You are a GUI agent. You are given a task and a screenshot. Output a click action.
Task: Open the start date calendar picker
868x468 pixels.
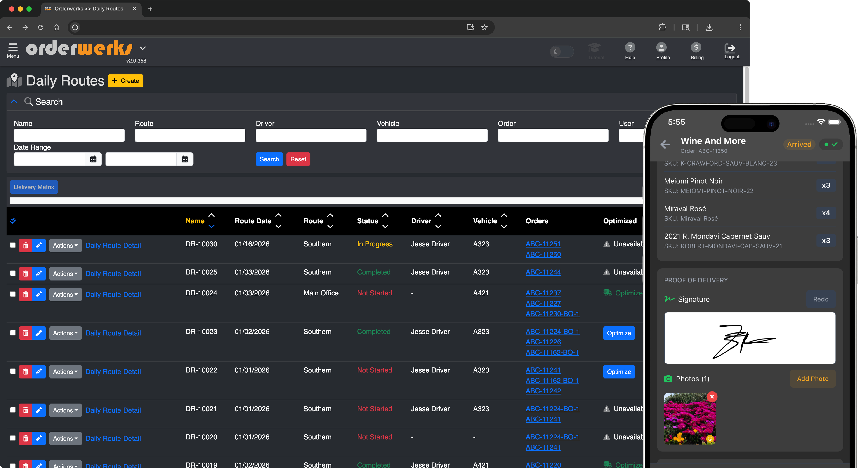(93, 159)
